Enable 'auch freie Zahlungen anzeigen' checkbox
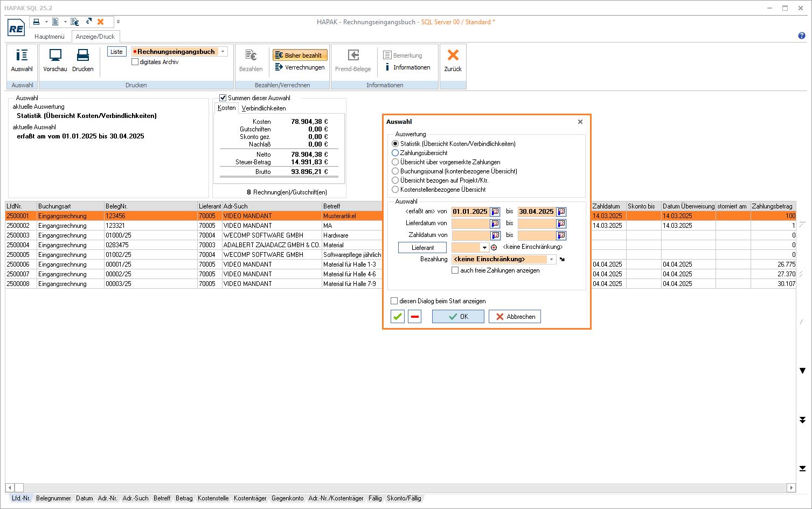 (455, 270)
